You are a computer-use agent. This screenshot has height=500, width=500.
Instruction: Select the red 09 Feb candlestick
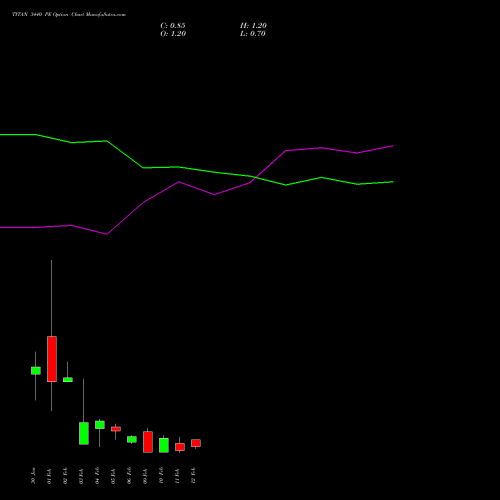148,442
